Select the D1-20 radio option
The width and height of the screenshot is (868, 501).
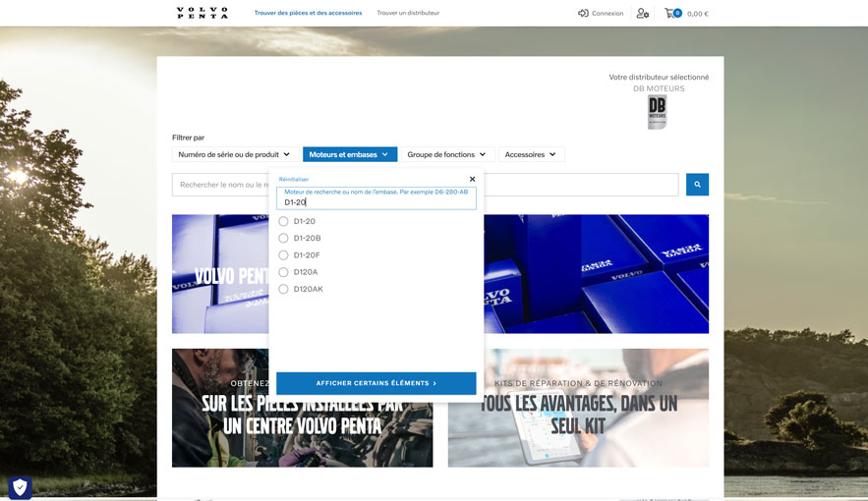coord(284,221)
